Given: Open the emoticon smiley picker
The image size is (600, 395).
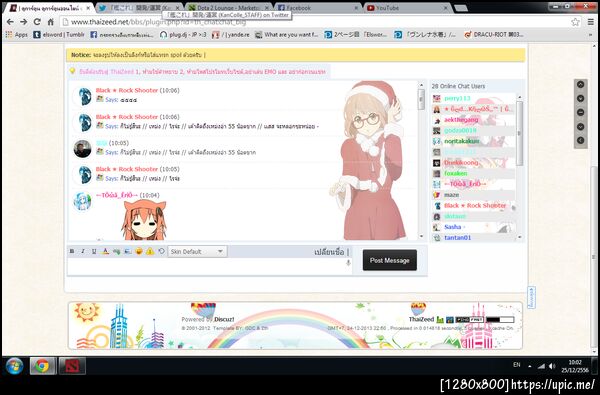Looking at the screenshot, I should tap(139, 251).
